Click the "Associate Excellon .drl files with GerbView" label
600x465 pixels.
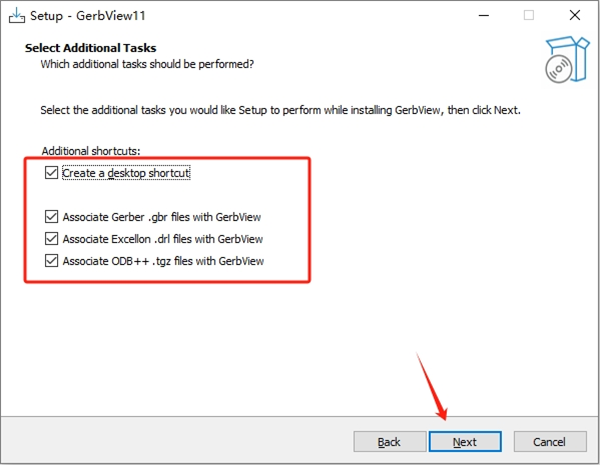click(162, 239)
